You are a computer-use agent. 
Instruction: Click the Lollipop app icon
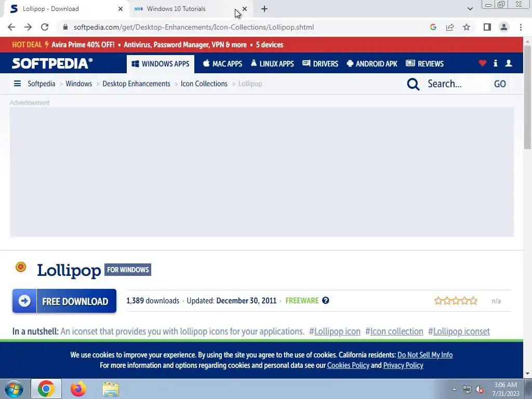tap(21, 267)
